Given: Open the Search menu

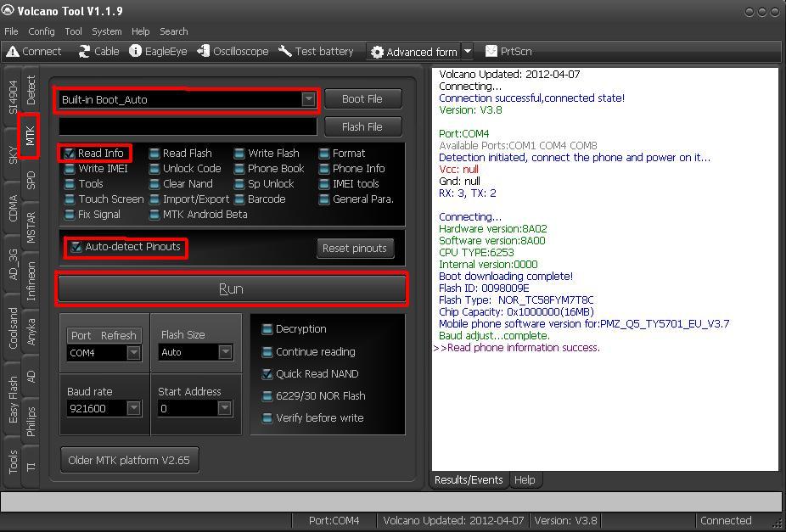Looking at the screenshot, I should point(173,31).
